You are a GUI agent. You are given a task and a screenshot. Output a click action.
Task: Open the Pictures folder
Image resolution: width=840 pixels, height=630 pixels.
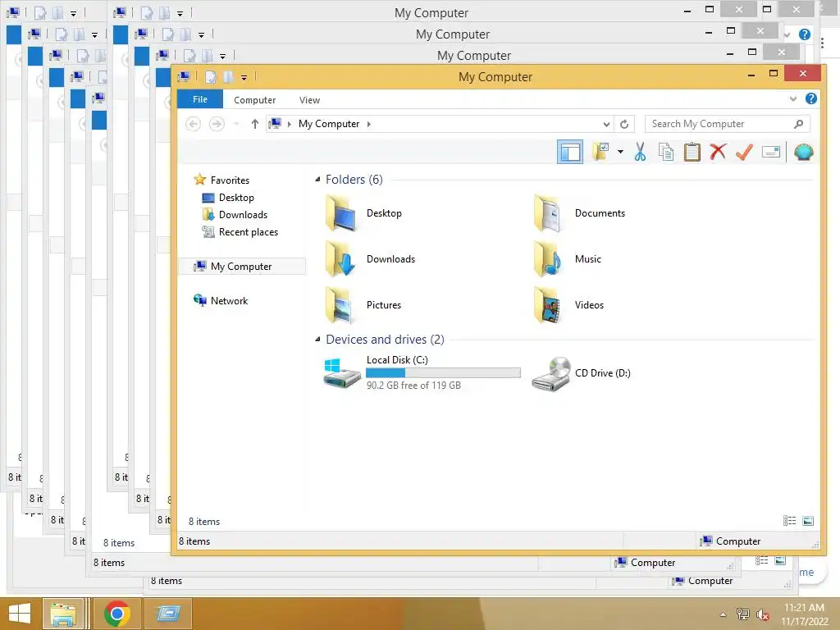click(364, 305)
